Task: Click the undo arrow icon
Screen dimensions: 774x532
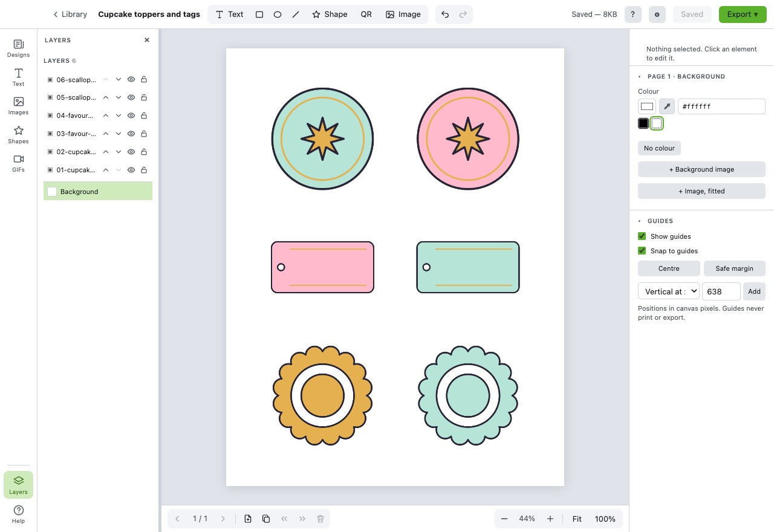Action: (x=445, y=15)
